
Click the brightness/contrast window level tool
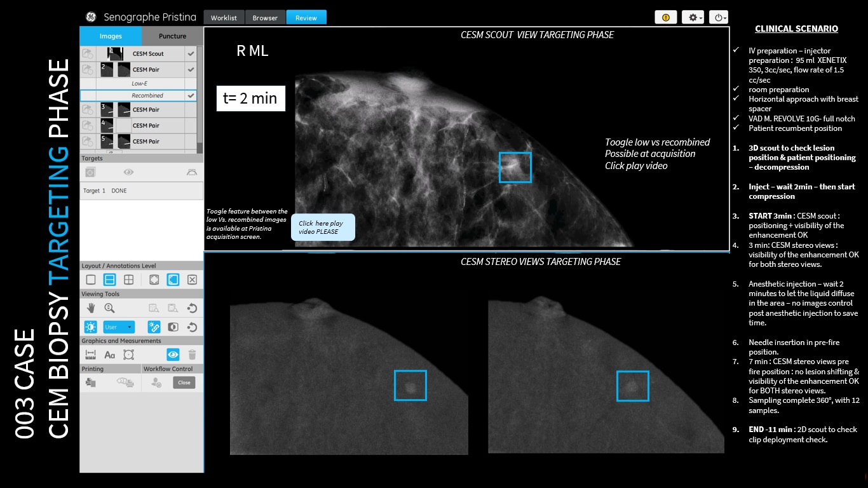pos(90,327)
